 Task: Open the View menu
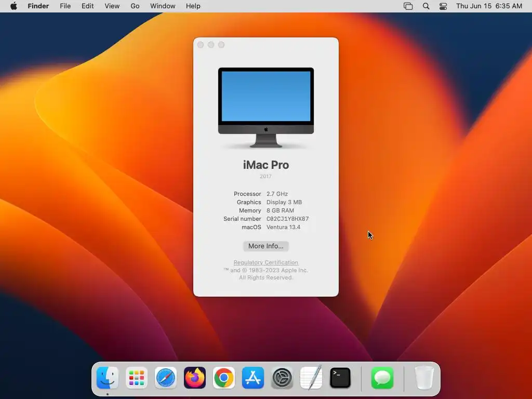(112, 6)
